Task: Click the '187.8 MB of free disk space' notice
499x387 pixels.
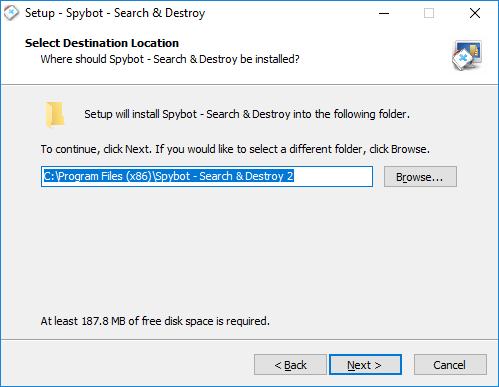Action: point(155,321)
